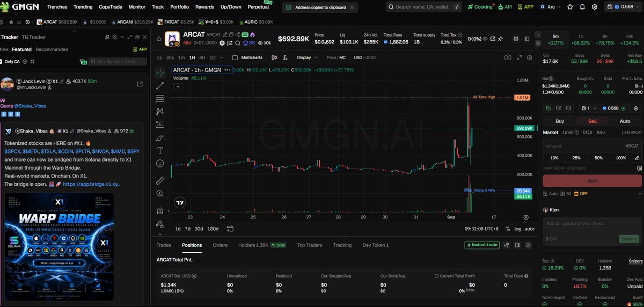Open notifications bell in top bar

tap(583, 7)
